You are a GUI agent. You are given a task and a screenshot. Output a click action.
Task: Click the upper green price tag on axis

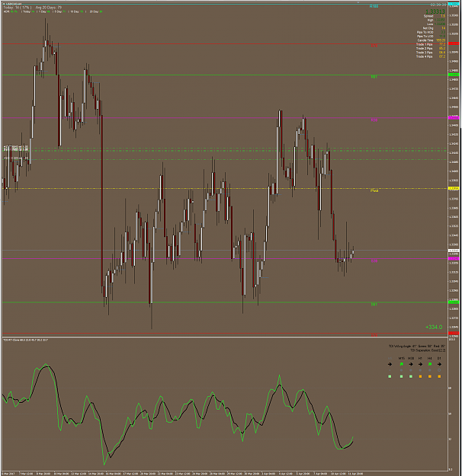tap(454, 75)
